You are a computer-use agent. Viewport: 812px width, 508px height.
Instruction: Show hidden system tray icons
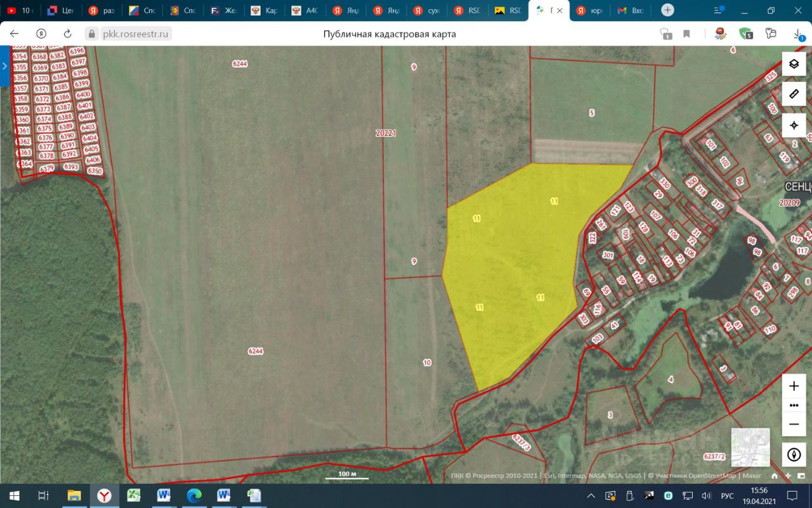[591, 495]
